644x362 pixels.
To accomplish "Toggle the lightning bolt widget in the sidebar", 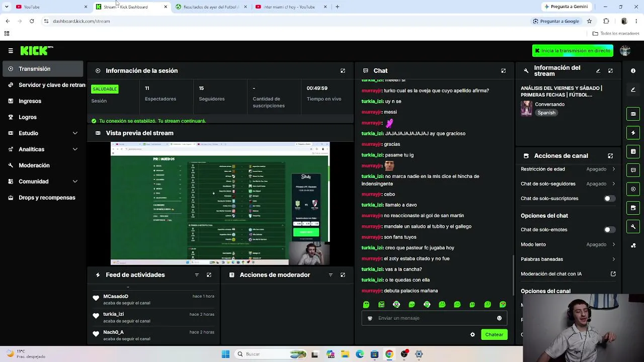I will coord(633,133).
